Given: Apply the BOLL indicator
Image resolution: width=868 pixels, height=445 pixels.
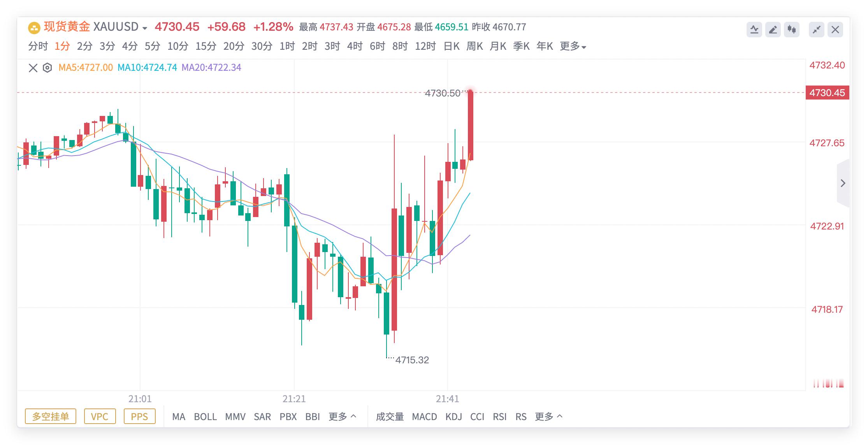Looking at the screenshot, I should click(206, 416).
